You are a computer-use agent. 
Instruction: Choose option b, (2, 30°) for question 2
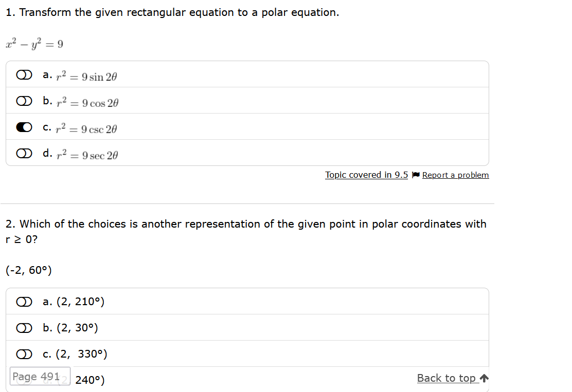pyautogui.click(x=24, y=327)
